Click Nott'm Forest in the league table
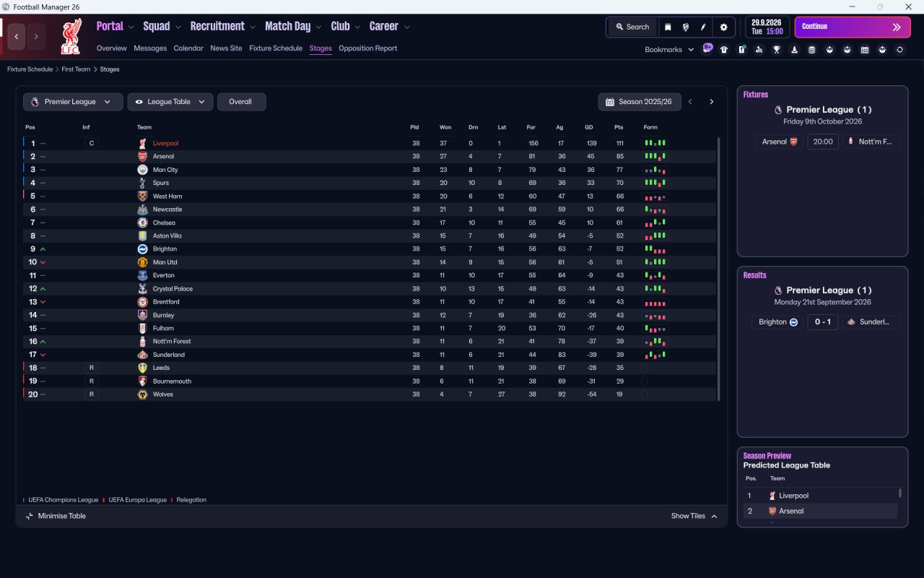 (x=172, y=342)
